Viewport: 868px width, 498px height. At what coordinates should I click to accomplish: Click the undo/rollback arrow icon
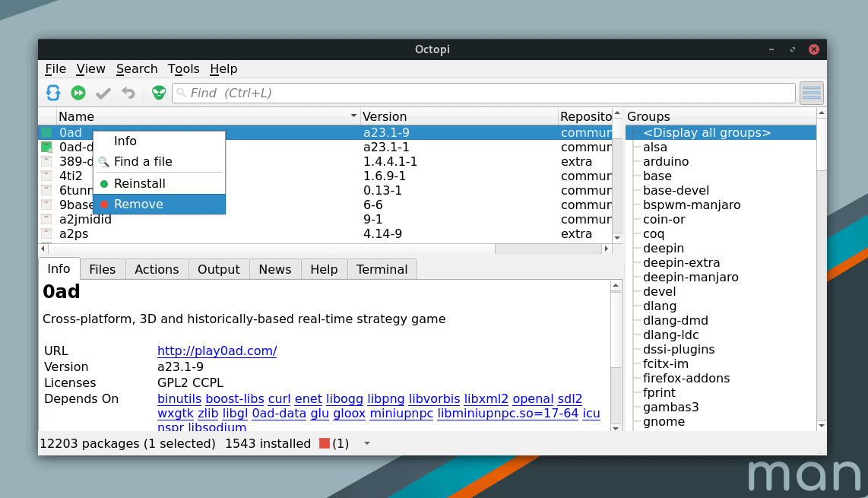click(128, 93)
